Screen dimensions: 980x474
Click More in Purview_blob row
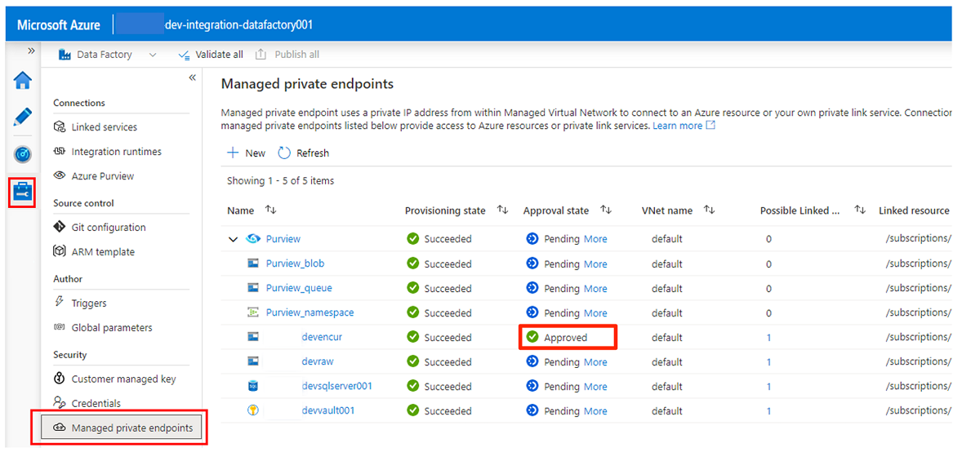click(595, 264)
